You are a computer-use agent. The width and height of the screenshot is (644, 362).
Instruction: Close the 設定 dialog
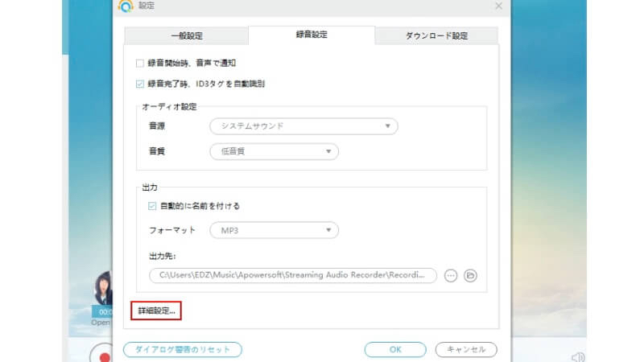498,6
